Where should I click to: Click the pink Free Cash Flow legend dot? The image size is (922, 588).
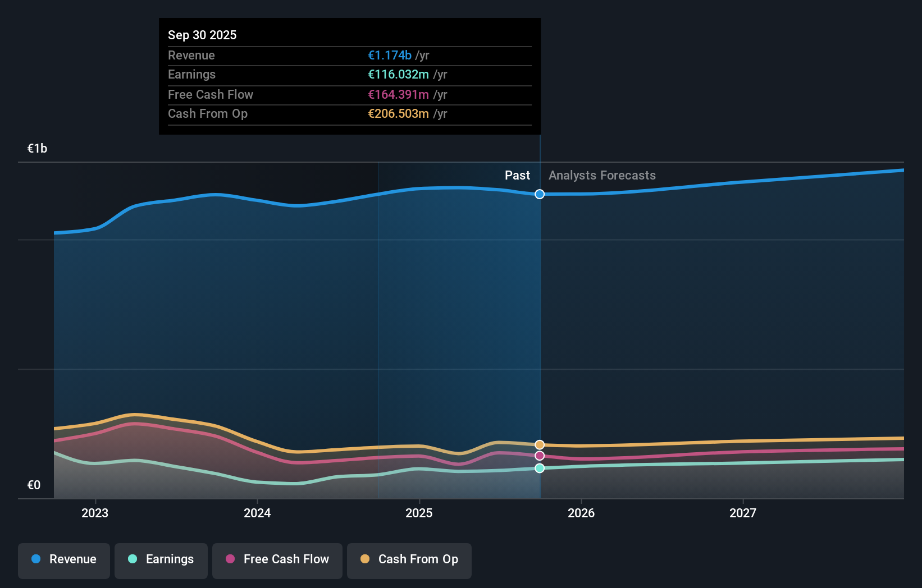tap(230, 559)
